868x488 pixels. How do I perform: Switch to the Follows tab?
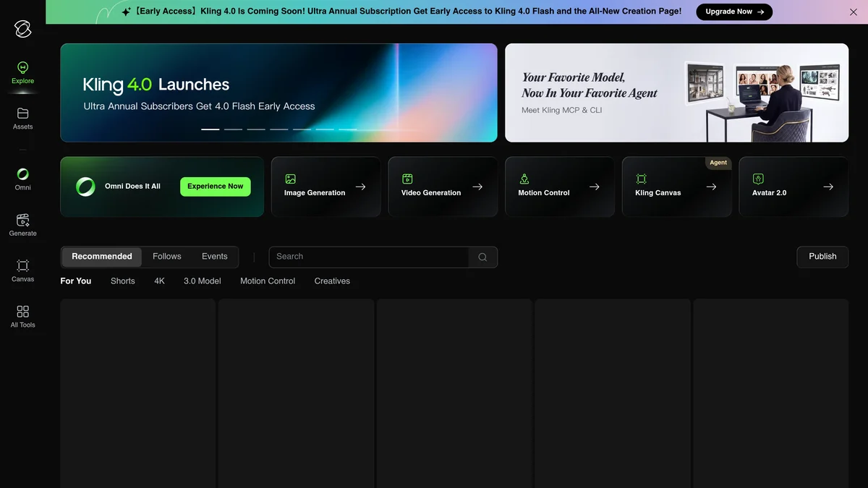coord(166,257)
